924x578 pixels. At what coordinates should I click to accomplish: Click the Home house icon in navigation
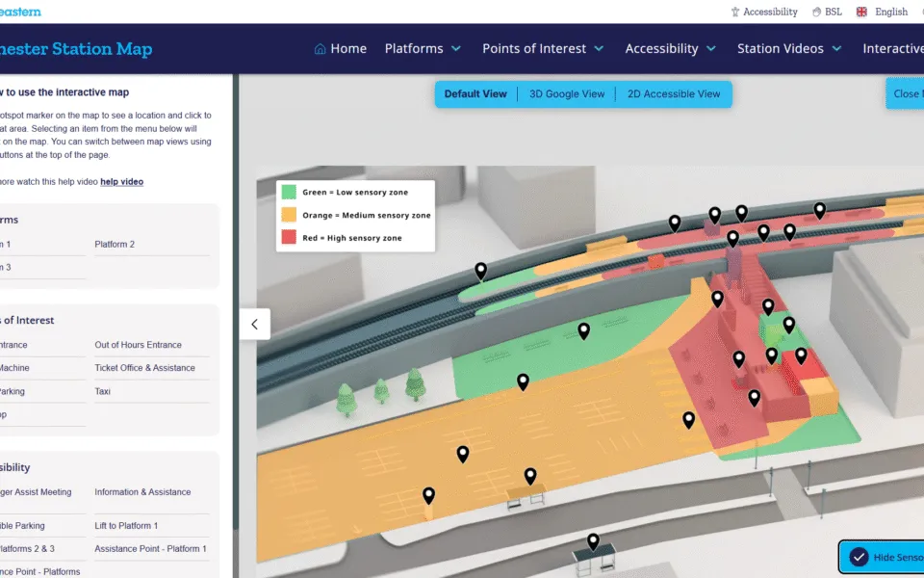[320, 49]
